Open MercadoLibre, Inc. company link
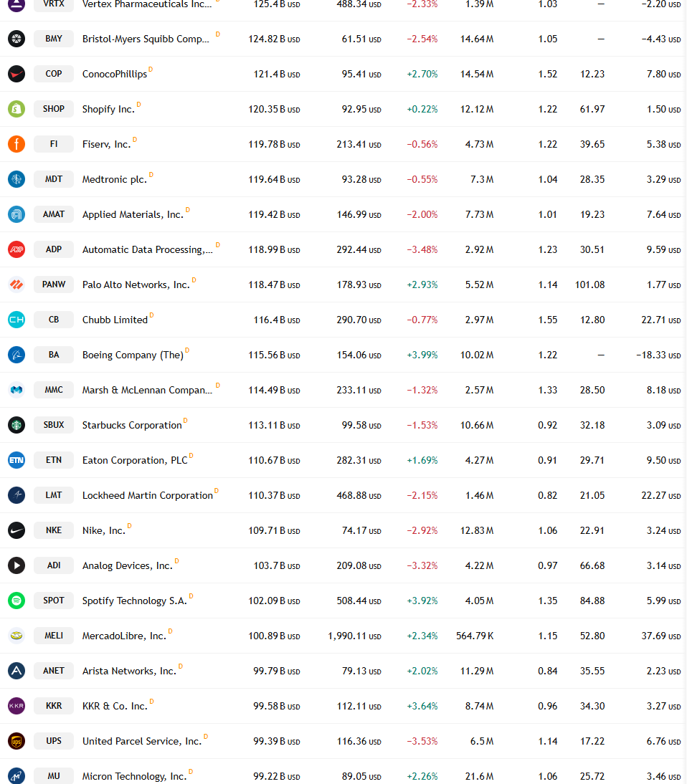This screenshot has width=687, height=784. pos(124,636)
